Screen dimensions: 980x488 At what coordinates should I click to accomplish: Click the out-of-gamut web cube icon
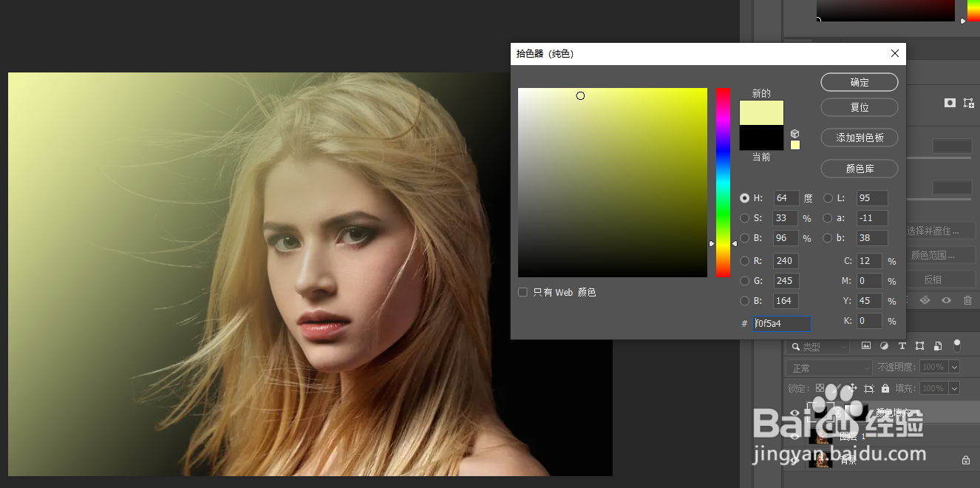click(x=795, y=134)
